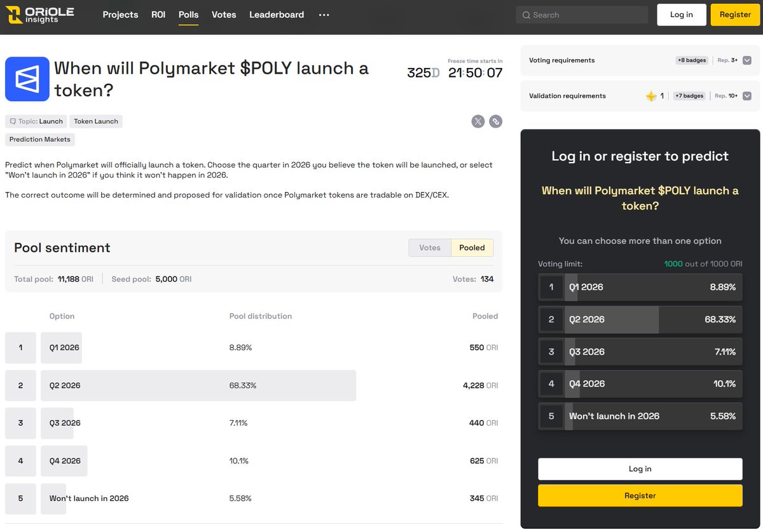
Task: Share poll on X (Twitter)
Action: click(x=478, y=121)
